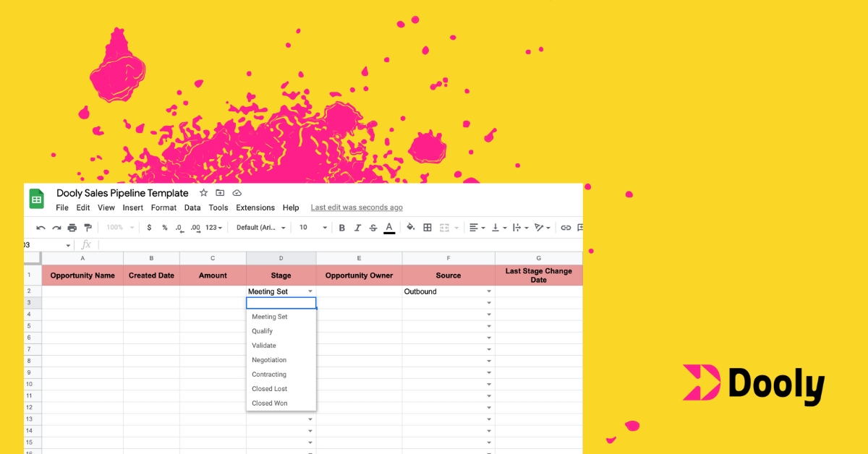The width and height of the screenshot is (868, 454).
Task: Redo the last action
Action: (x=56, y=228)
